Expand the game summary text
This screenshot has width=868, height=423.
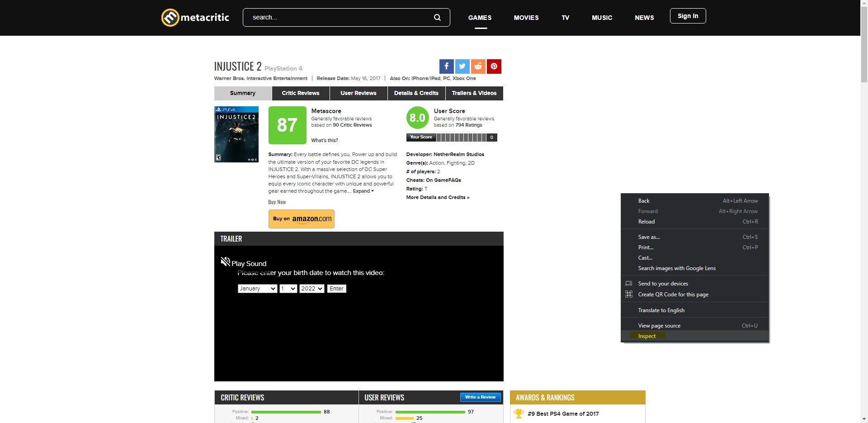(363, 191)
